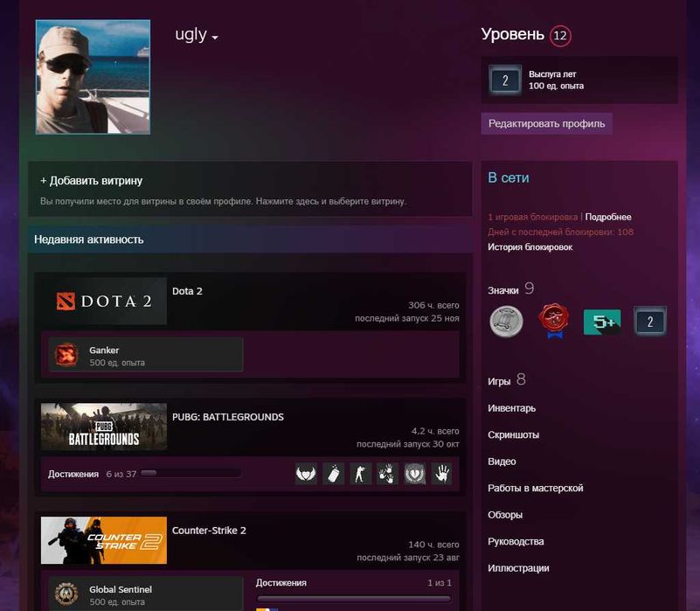The width and height of the screenshot is (700, 611).
Task: Click the level 12 circle badge
Action: (560, 35)
